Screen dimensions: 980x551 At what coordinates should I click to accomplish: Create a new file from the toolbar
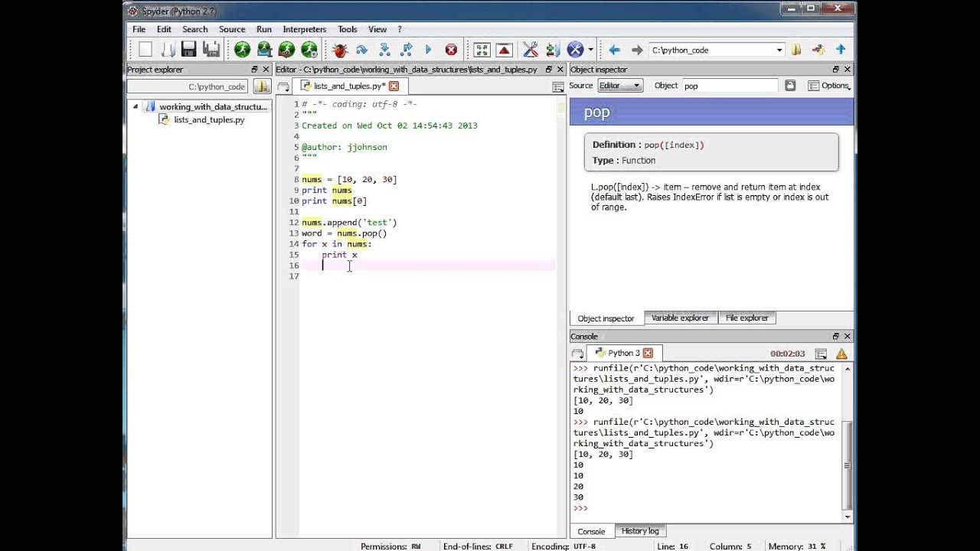point(145,50)
